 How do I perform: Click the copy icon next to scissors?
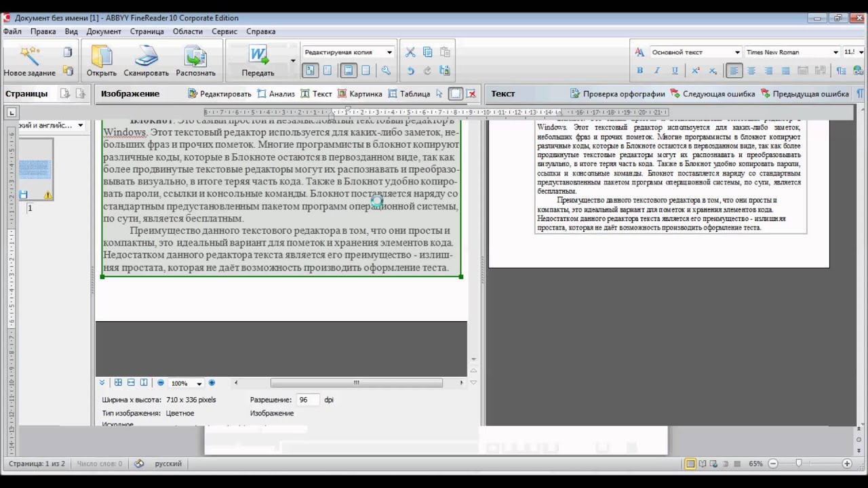point(427,52)
